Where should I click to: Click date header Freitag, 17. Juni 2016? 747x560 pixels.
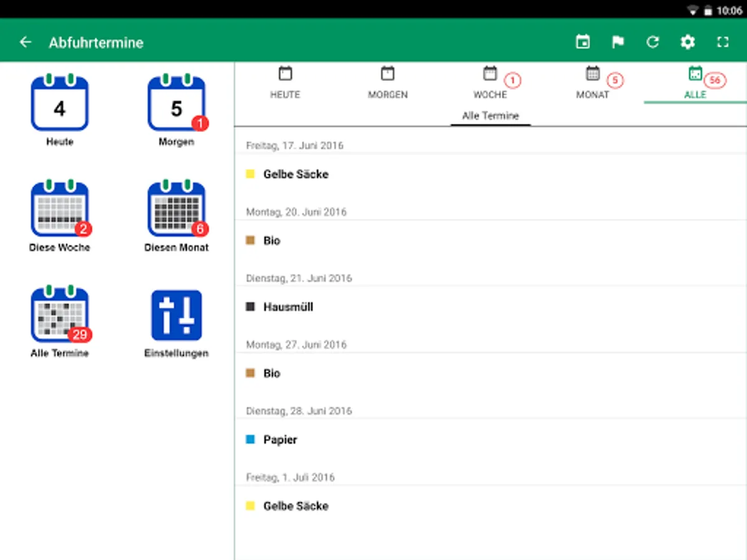[294, 146]
